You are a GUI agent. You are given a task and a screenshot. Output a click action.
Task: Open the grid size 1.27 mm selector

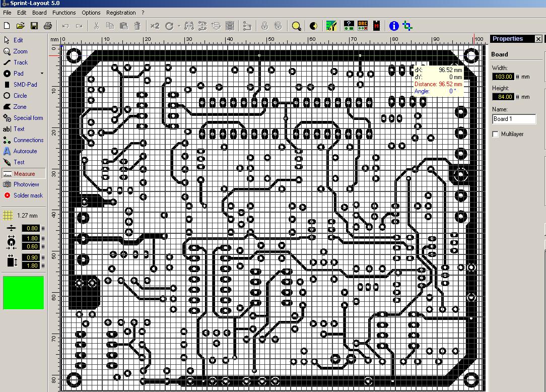23,216
